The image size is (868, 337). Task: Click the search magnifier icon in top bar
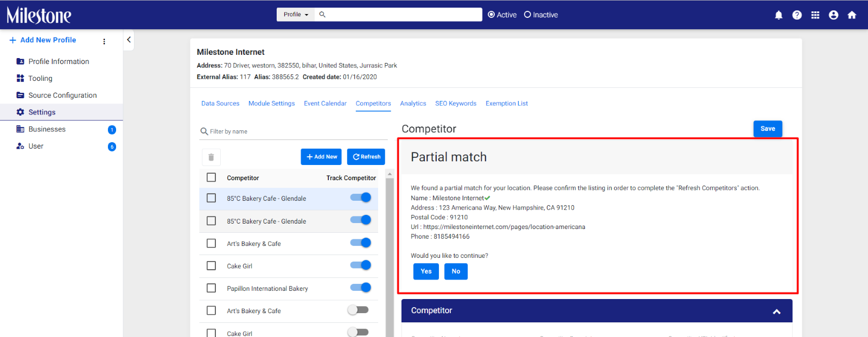[322, 15]
